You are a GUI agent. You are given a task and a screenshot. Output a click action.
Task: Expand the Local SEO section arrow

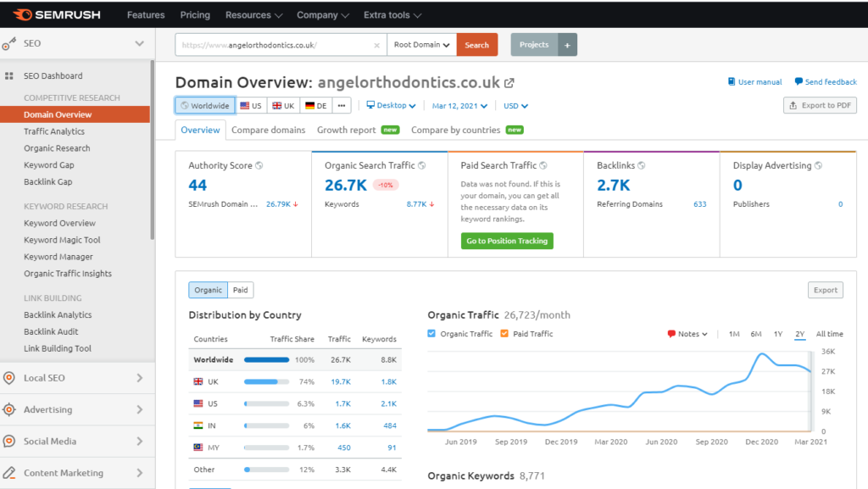[140, 378]
